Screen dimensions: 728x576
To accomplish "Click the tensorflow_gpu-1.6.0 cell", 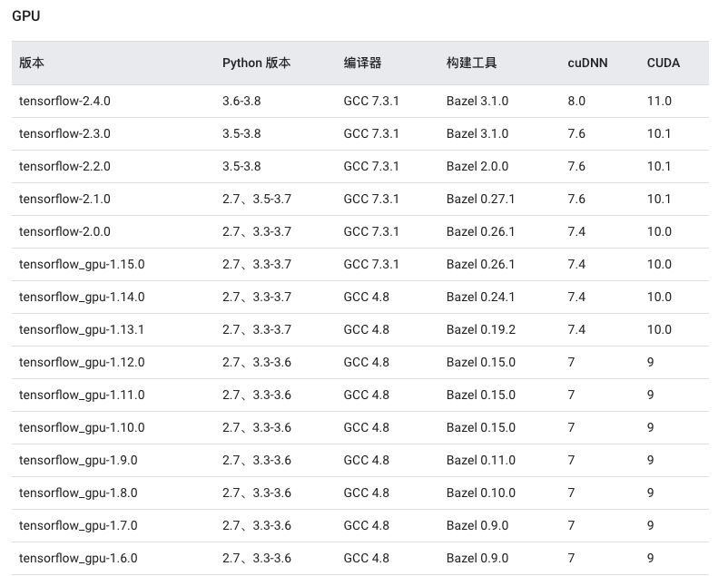I will tap(78, 559).
